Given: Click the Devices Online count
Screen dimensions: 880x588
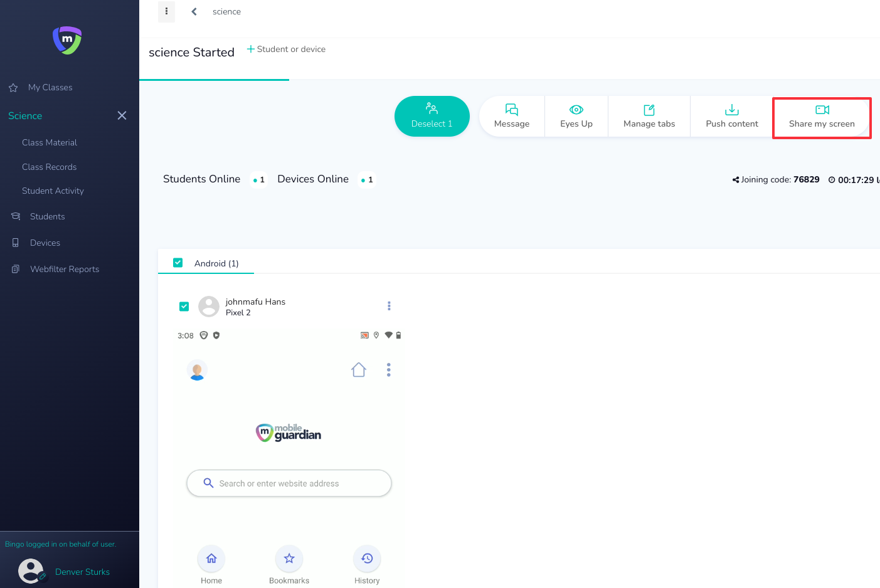Looking at the screenshot, I should coord(367,180).
